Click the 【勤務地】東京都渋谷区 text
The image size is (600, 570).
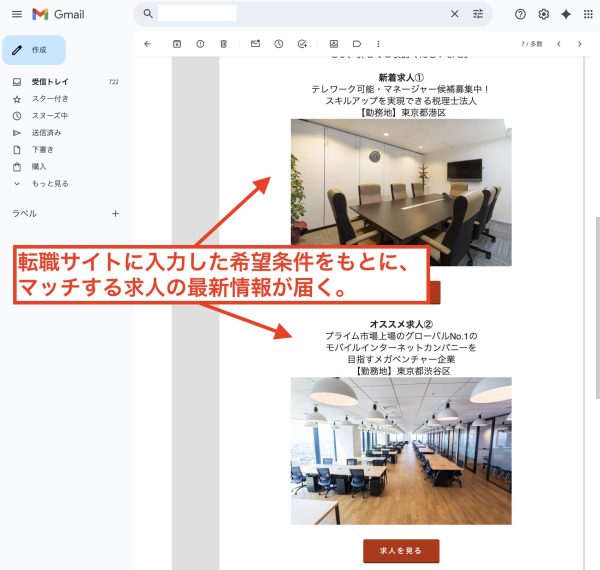(x=401, y=371)
